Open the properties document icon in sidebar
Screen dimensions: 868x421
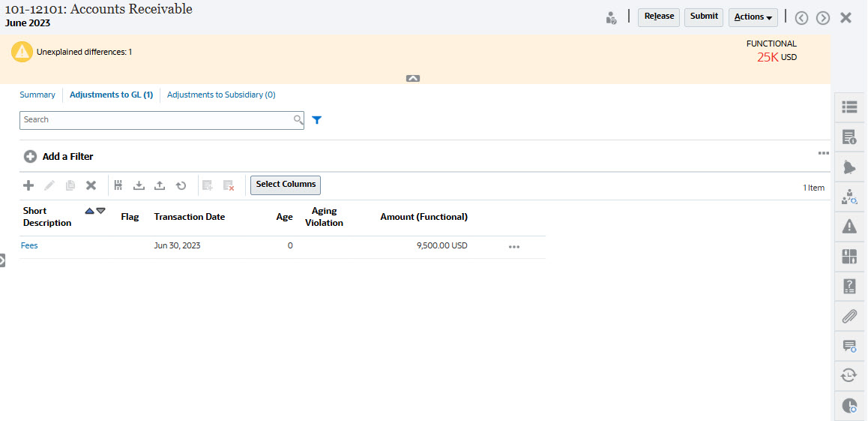click(849, 137)
